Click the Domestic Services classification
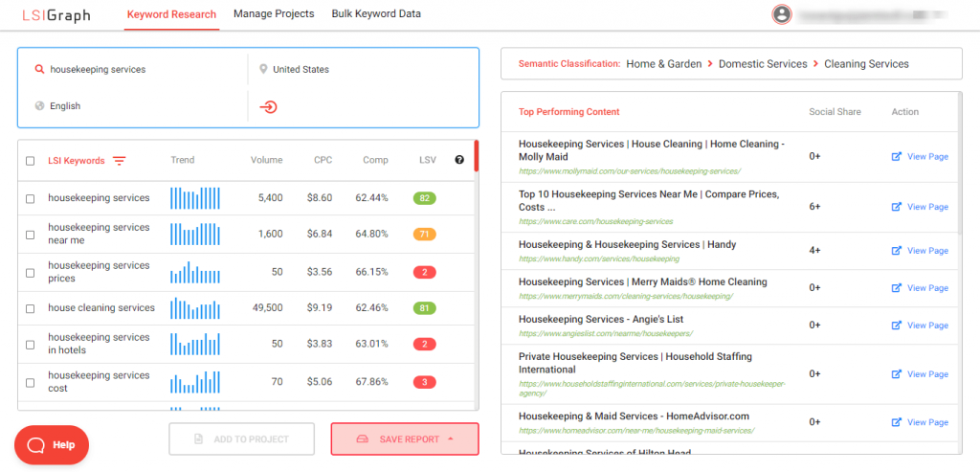 point(763,64)
